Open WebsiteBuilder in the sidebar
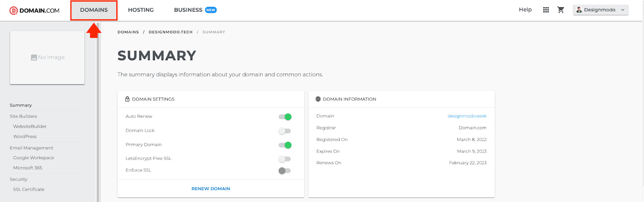Screen dimensions: 644x202 pos(30,127)
